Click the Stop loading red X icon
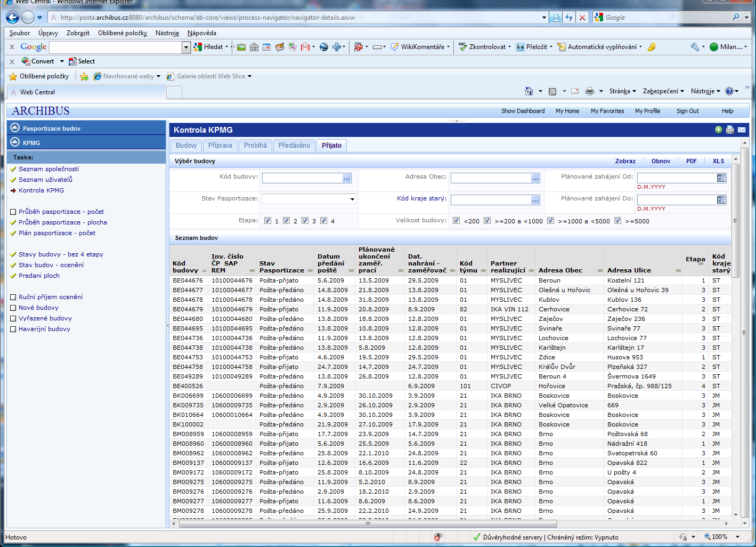Screen dimensions: 756x547 coord(582,18)
